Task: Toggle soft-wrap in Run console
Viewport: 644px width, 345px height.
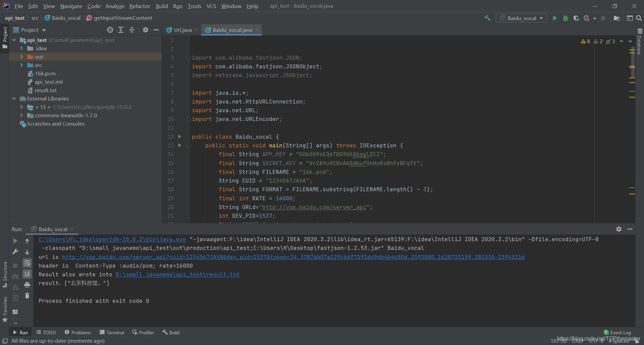Action: 27,263
